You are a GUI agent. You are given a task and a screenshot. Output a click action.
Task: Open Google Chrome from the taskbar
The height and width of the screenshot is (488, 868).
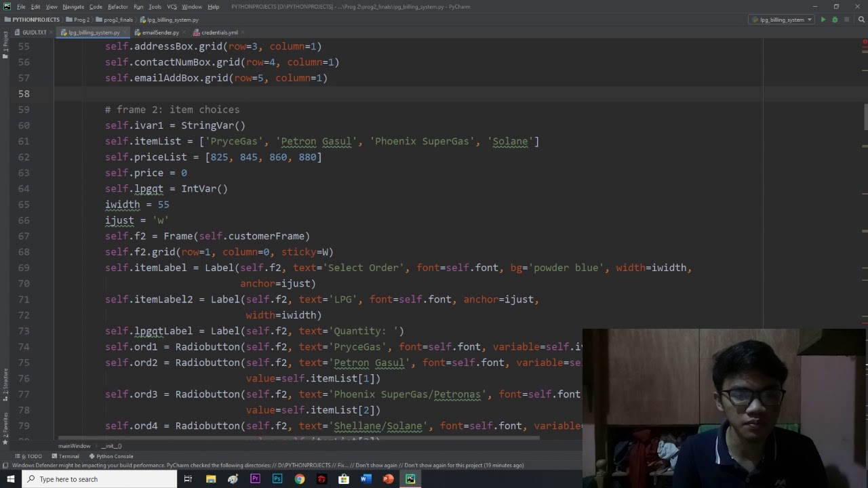tap(300, 479)
